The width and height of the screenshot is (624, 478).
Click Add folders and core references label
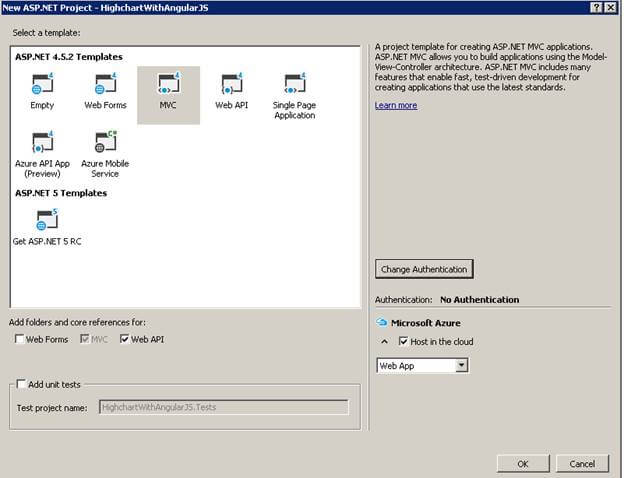point(77,322)
